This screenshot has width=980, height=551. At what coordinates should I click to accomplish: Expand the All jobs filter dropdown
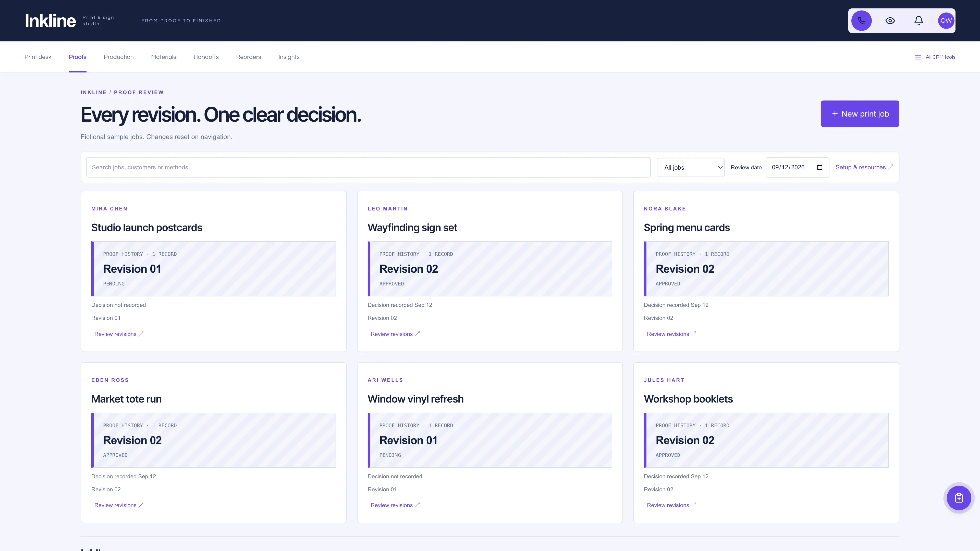point(691,167)
